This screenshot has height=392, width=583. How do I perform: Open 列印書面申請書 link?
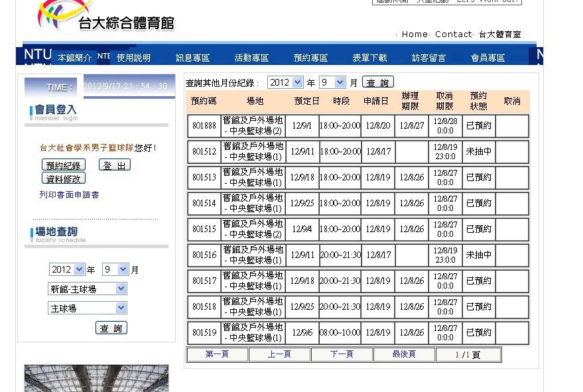[x=69, y=195]
